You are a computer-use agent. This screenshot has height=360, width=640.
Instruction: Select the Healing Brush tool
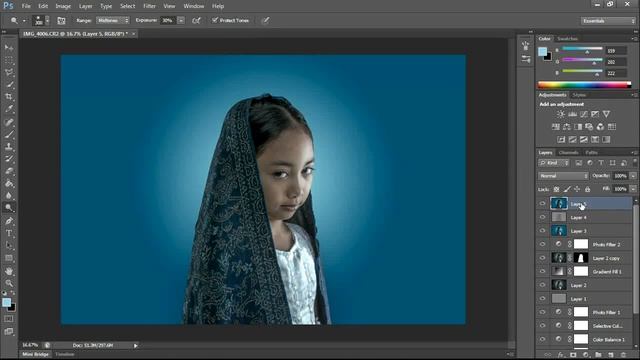tap(9, 122)
